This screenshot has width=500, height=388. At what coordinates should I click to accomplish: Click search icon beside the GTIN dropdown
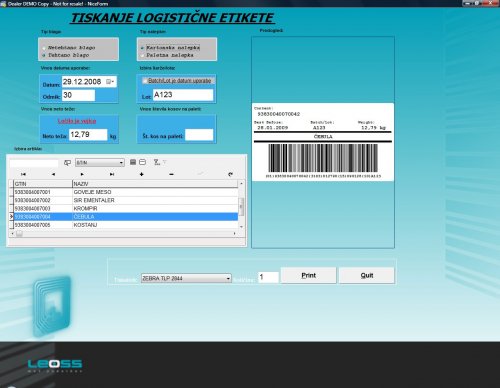pyautogui.click(x=67, y=163)
